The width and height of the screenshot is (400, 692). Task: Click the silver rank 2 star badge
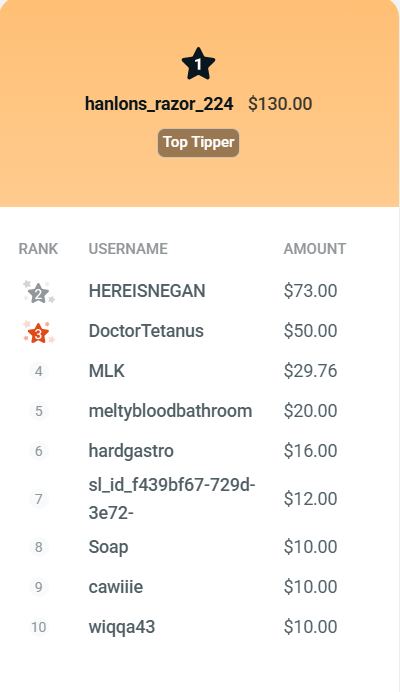click(x=39, y=292)
